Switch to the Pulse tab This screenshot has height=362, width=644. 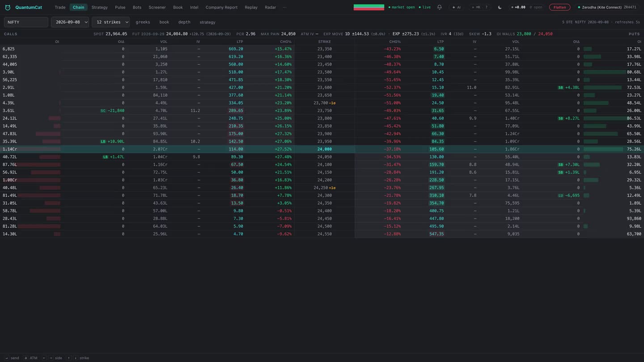[120, 7]
